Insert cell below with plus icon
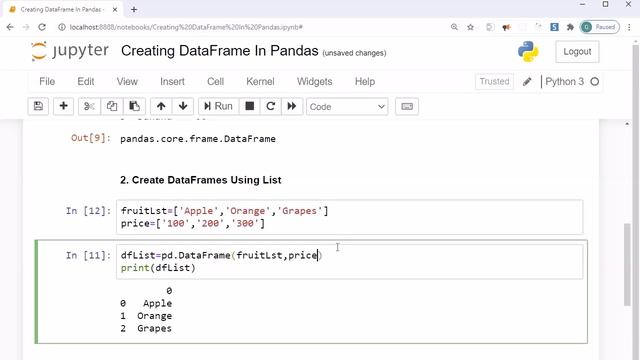The height and width of the screenshot is (360, 640). coord(63,107)
